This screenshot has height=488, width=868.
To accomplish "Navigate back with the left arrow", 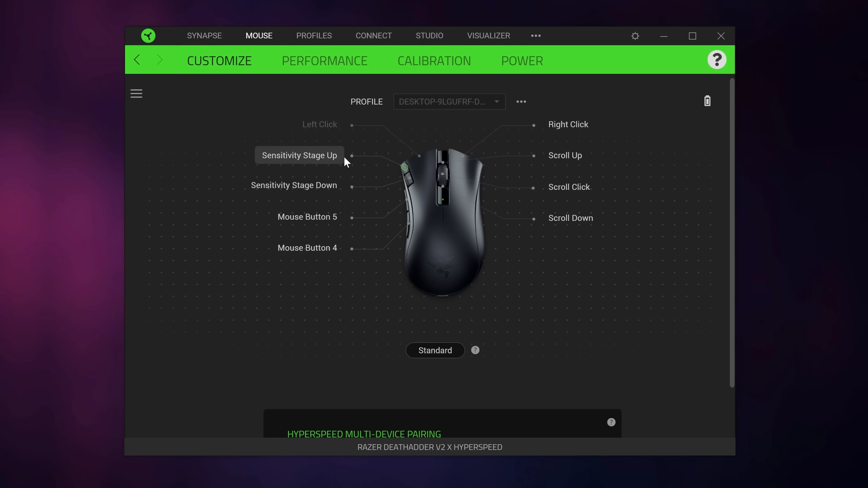I will [137, 60].
